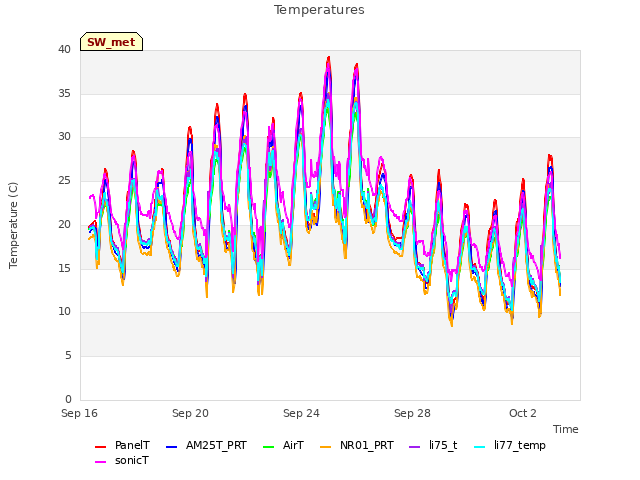
Task: Click the green AirT color marker
Action: click(269, 447)
